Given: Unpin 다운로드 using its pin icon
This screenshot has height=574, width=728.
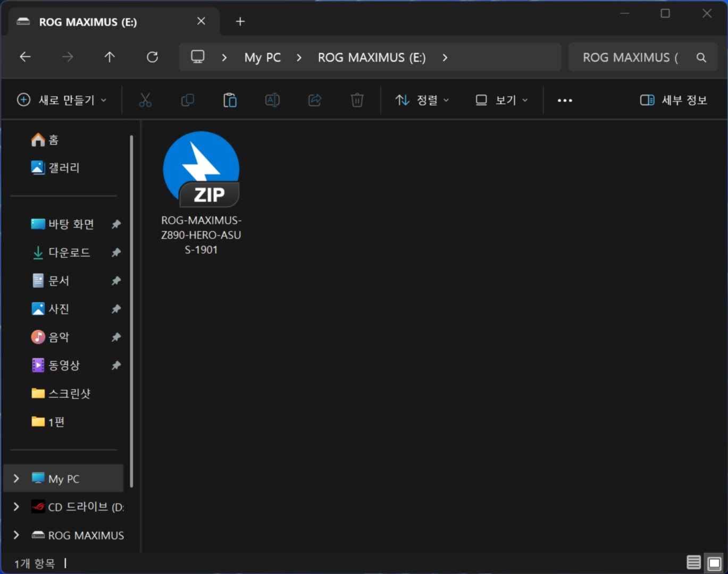Looking at the screenshot, I should click(x=116, y=252).
